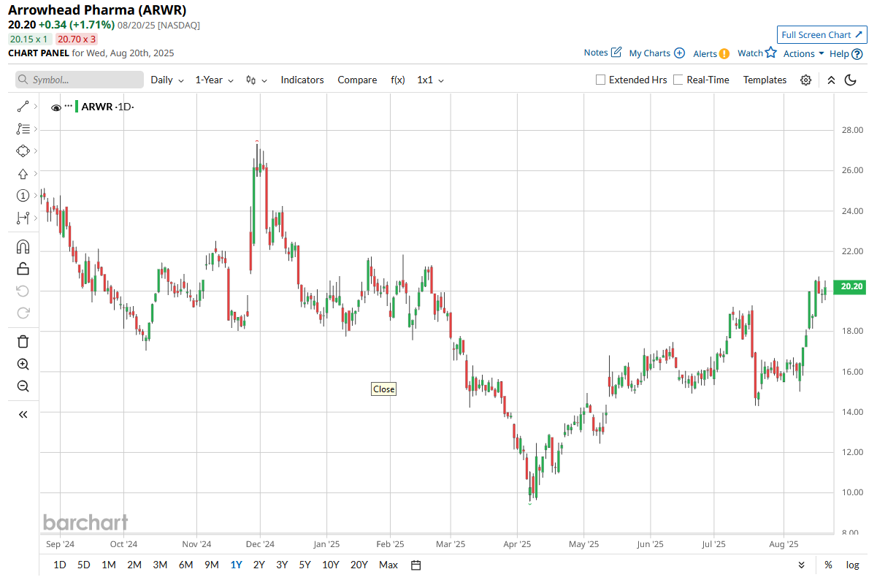Open the 1-Year period dropdown

coord(215,80)
